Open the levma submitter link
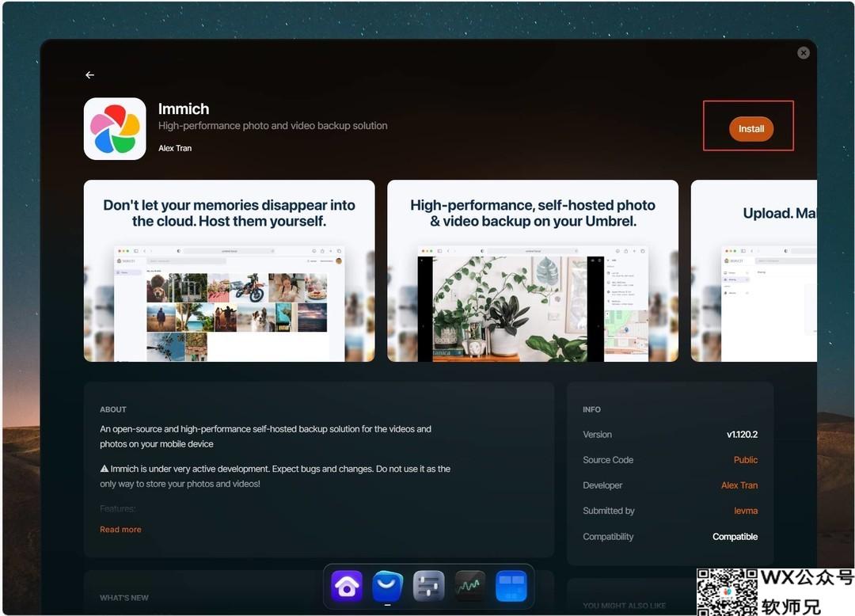 [746, 511]
